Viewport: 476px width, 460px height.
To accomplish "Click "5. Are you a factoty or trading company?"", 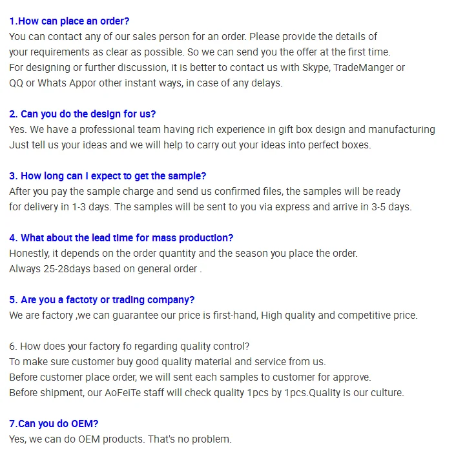I will [101, 300].
